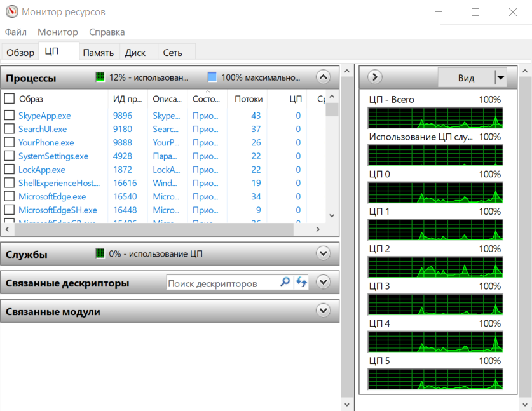Image resolution: width=532 pixels, height=411 pixels.
Task: Click the process list scroll down arrow
Action: coord(332,216)
